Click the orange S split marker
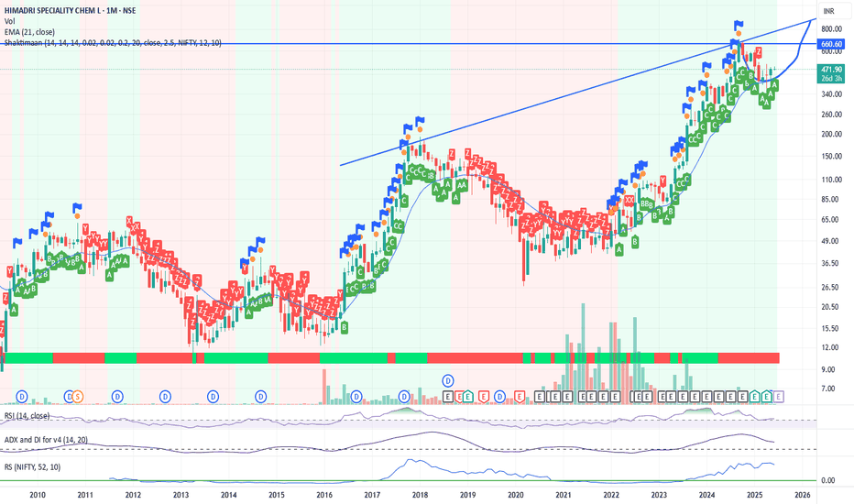This screenshot has height=504, width=854. point(77,397)
